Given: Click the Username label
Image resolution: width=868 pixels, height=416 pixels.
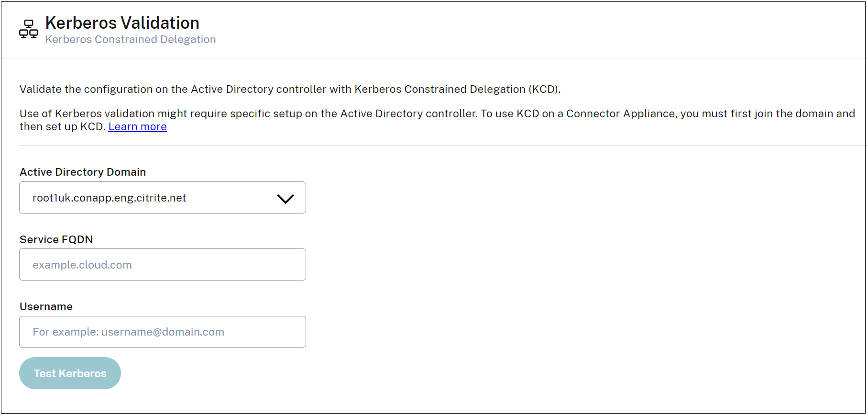Looking at the screenshot, I should coord(46,306).
